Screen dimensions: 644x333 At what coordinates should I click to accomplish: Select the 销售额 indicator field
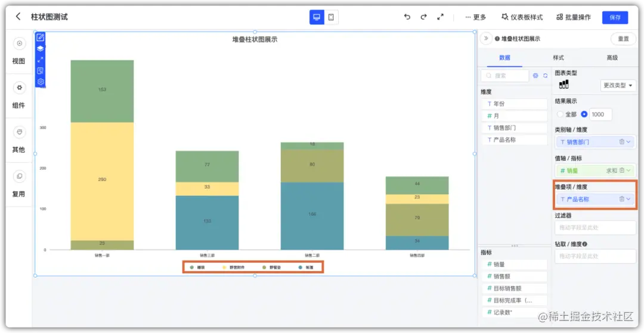click(x=514, y=276)
